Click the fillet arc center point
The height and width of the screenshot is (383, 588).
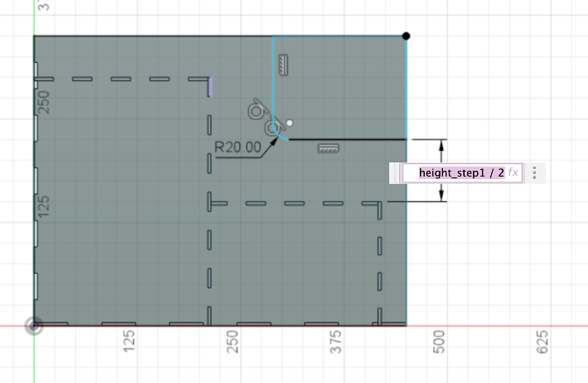(289, 124)
